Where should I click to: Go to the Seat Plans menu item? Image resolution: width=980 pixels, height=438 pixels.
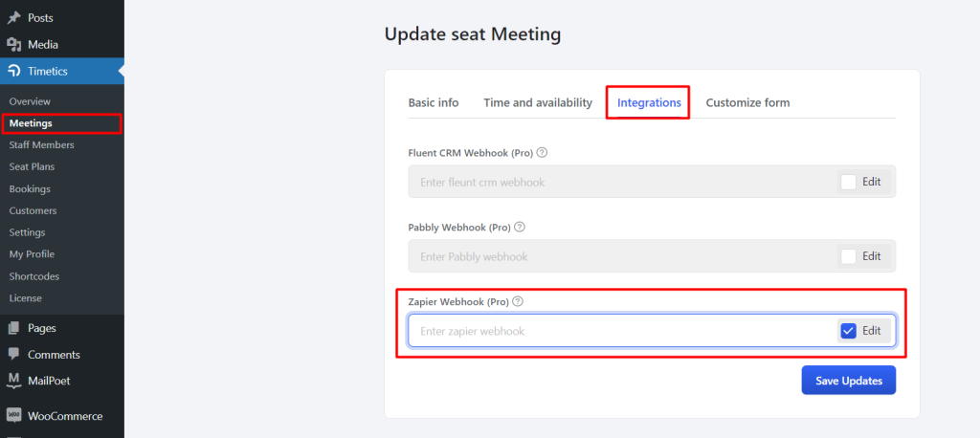32,166
